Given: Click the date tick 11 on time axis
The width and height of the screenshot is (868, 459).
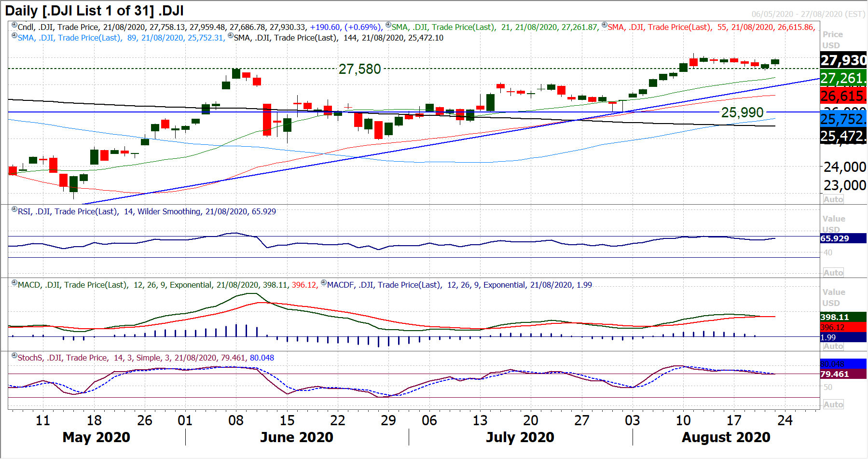Looking at the screenshot, I should click(x=43, y=420).
